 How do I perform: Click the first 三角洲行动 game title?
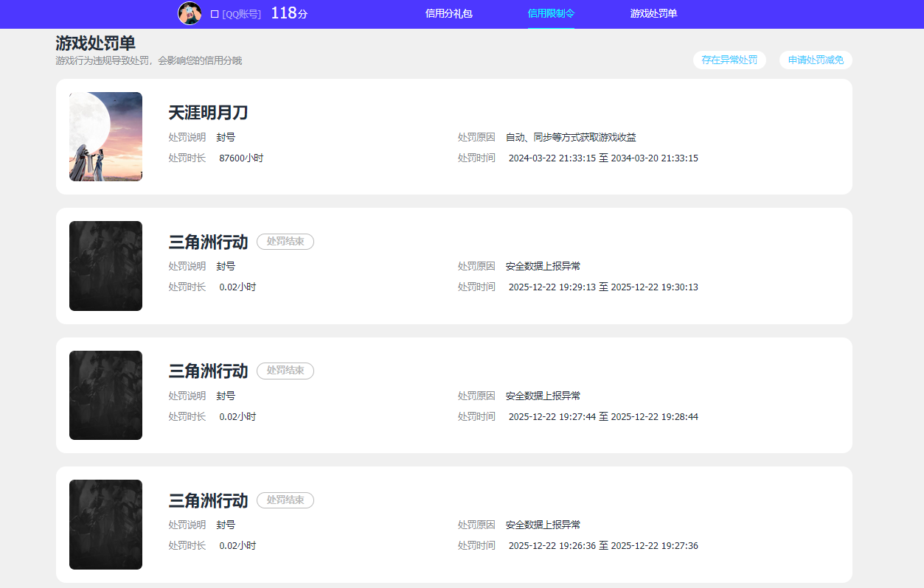pyautogui.click(x=207, y=242)
